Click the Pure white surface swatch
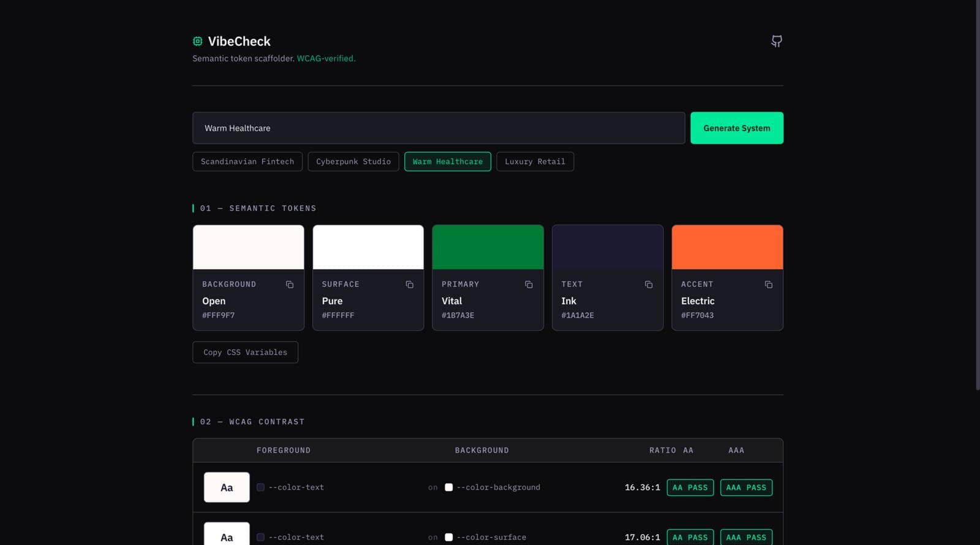 point(368,247)
